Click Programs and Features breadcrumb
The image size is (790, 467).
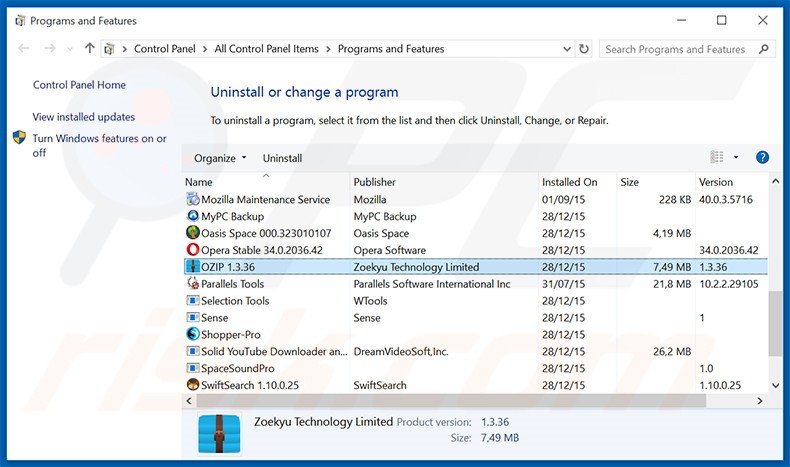[391, 49]
